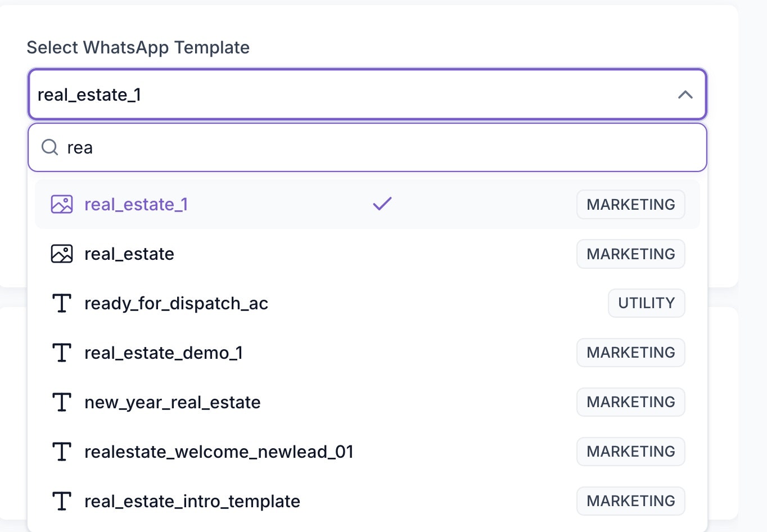Click the real_estate_1 selected value box

[x=367, y=94]
